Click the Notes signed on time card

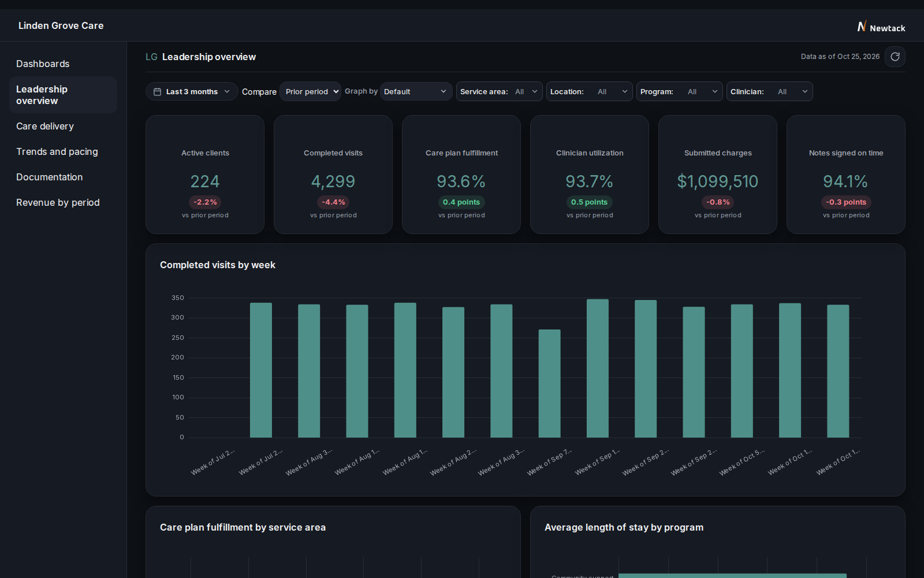click(x=846, y=175)
